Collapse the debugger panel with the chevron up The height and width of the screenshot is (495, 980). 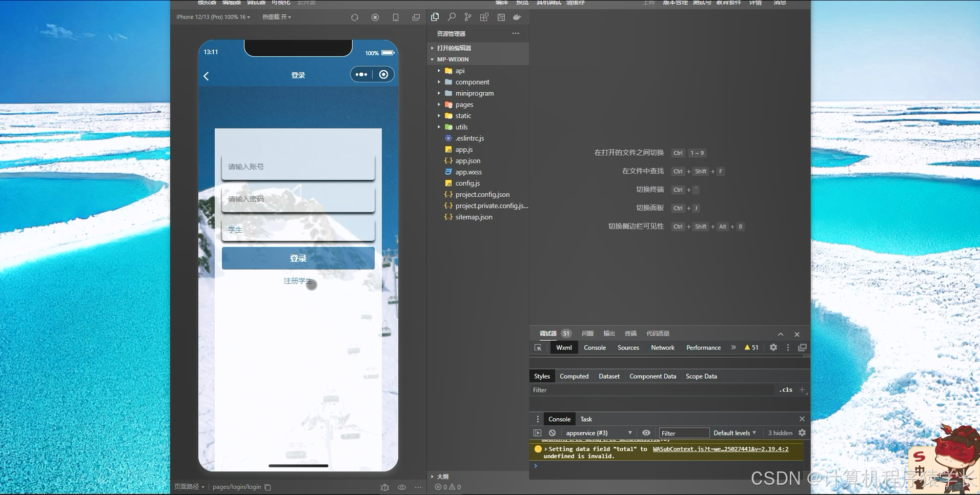click(781, 334)
